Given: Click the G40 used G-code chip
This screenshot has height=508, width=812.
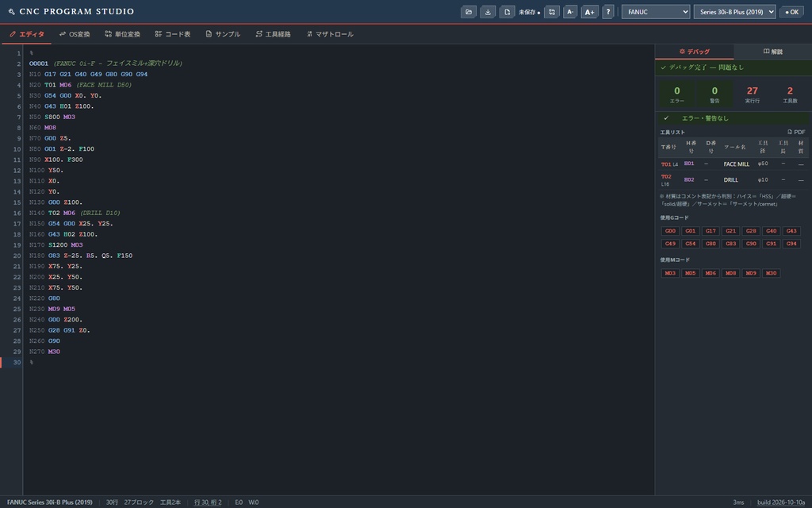Looking at the screenshot, I should click(x=771, y=231).
